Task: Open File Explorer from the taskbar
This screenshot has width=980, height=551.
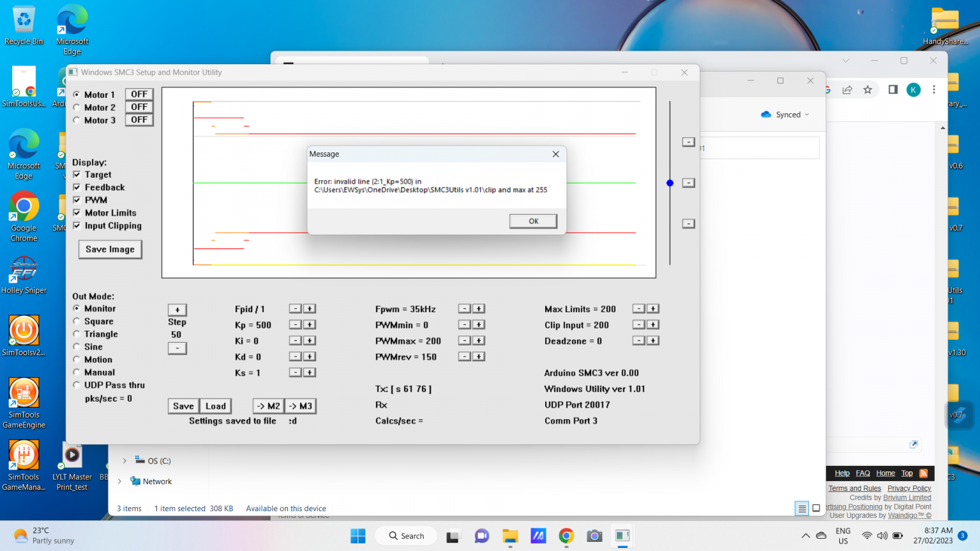Action: [x=510, y=536]
